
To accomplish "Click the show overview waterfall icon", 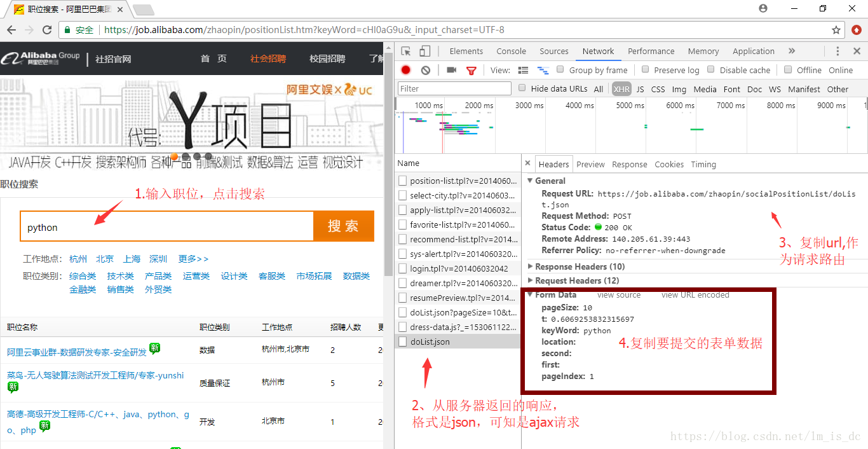I will (x=543, y=70).
